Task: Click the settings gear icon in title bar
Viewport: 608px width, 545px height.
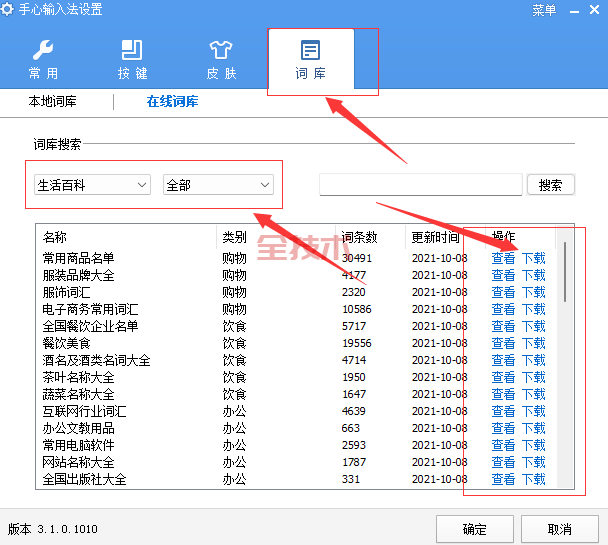Action: (x=7, y=9)
